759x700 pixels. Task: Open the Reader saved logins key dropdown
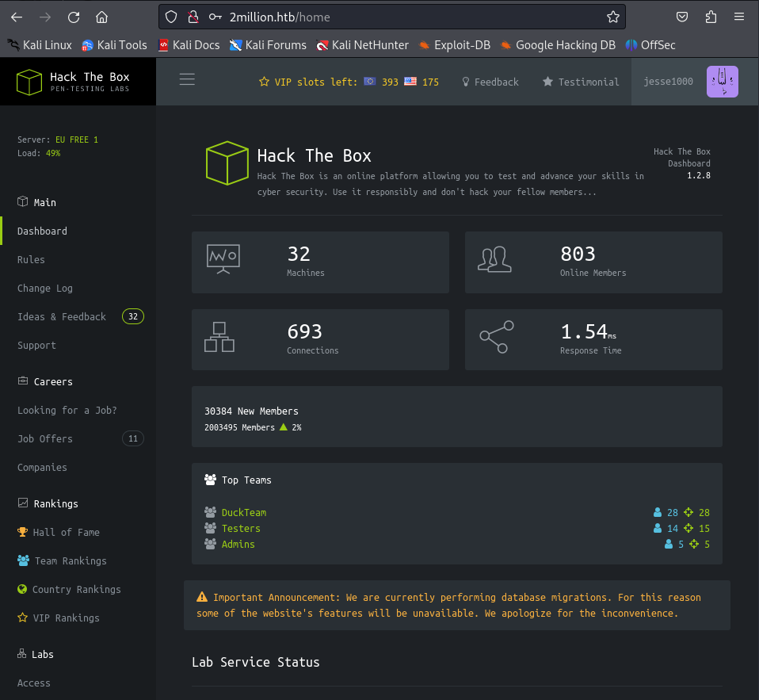pos(214,17)
